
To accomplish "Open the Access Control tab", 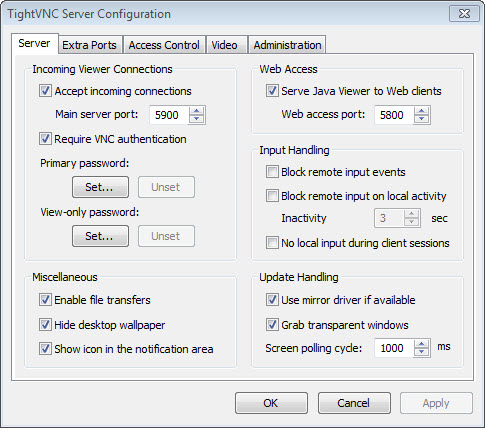I will [164, 45].
